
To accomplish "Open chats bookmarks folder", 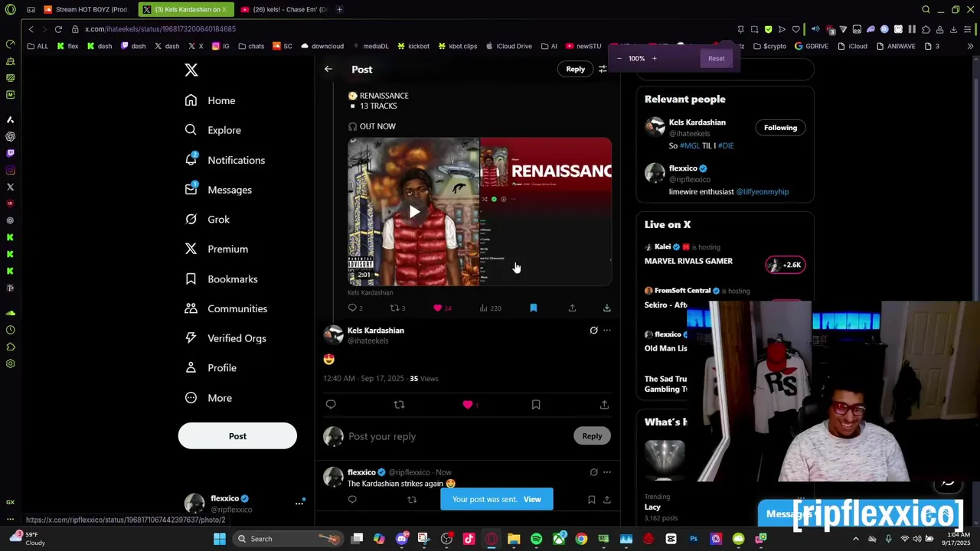I will (251, 46).
